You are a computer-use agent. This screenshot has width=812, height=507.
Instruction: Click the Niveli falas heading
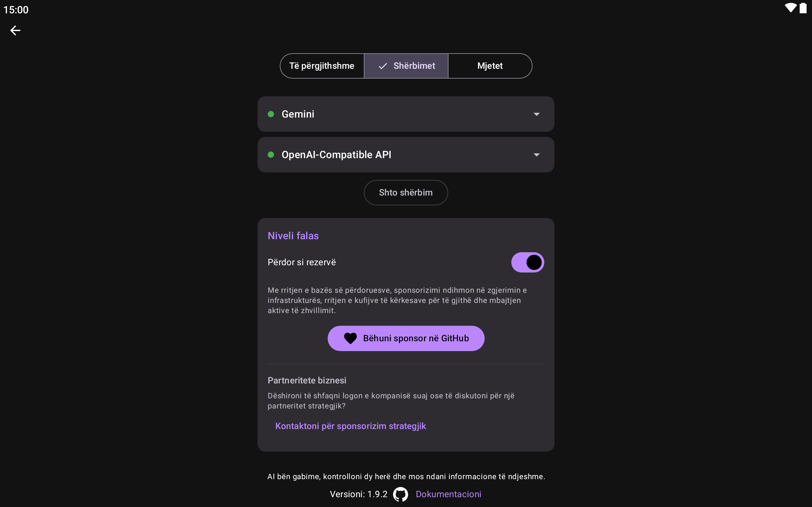[293, 236]
